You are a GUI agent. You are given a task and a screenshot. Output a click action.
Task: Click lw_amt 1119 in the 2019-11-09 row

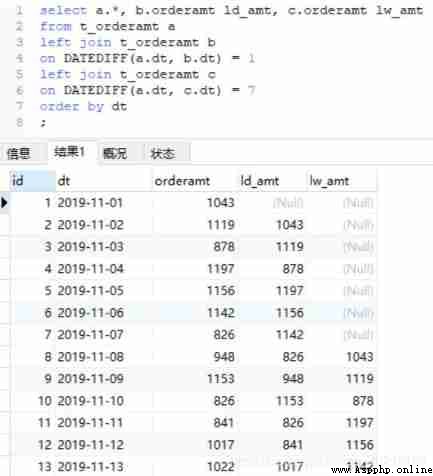click(x=359, y=379)
